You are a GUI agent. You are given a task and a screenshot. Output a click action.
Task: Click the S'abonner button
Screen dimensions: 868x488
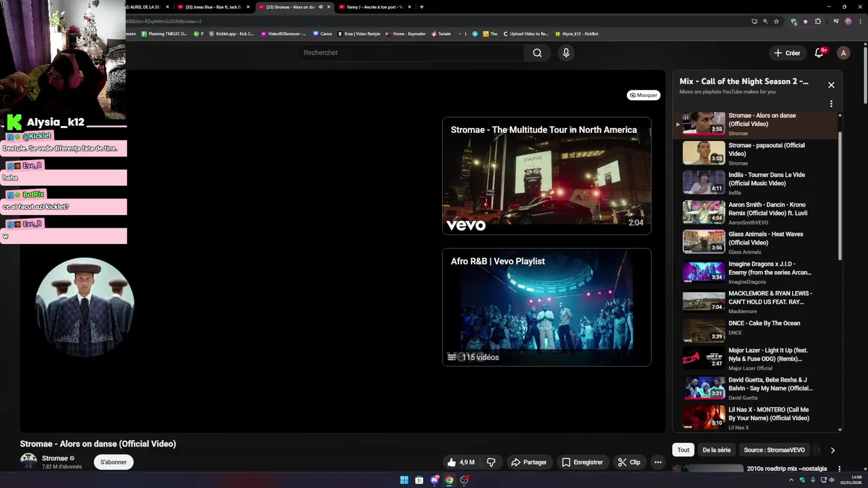pos(113,462)
